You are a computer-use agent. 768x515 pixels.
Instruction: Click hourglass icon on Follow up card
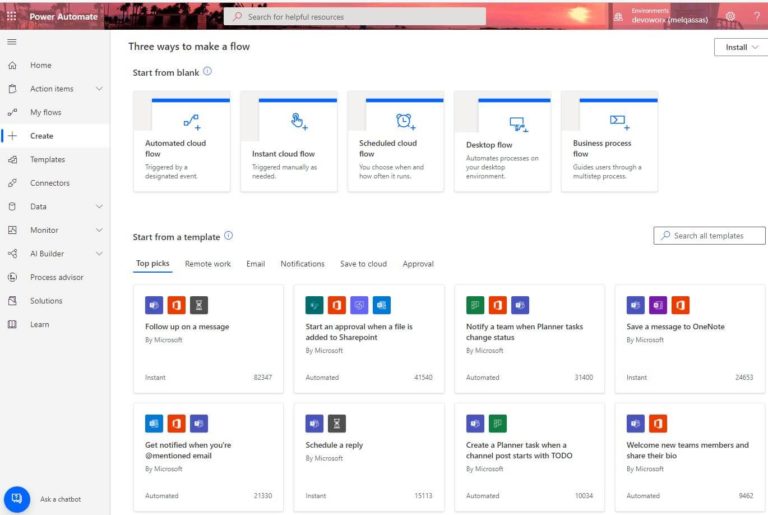point(199,305)
